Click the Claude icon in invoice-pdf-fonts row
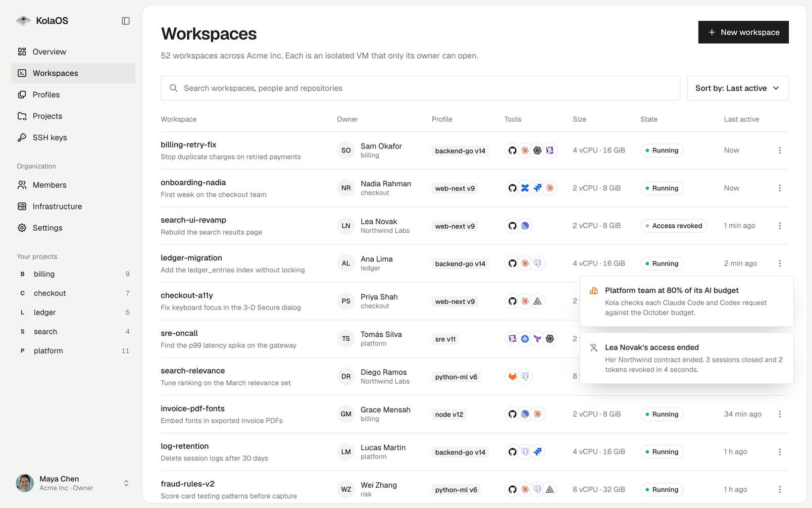The width and height of the screenshot is (812, 508). pyautogui.click(x=537, y=414)
